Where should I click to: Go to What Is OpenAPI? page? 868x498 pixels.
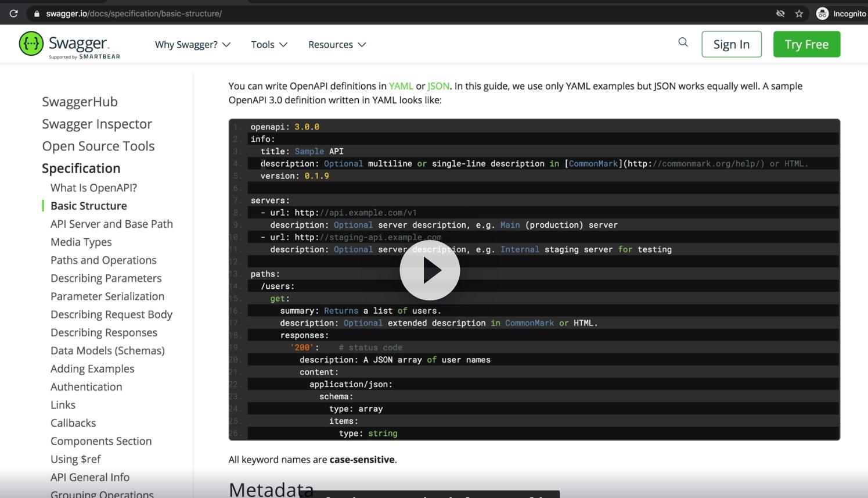pos(93,188)
